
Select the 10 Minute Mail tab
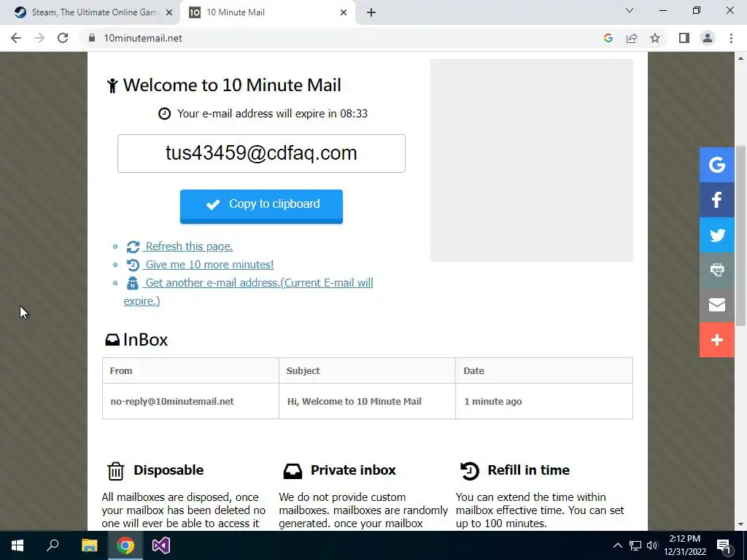click(x=267, y=12)
